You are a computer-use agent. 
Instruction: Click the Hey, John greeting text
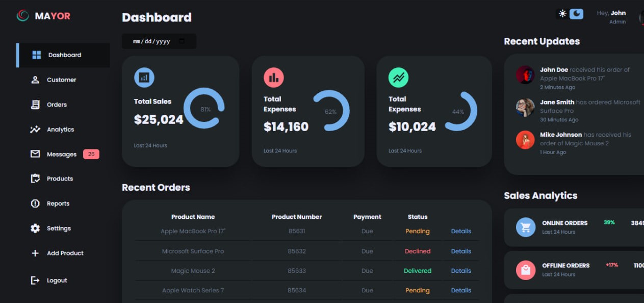[611, 13]
